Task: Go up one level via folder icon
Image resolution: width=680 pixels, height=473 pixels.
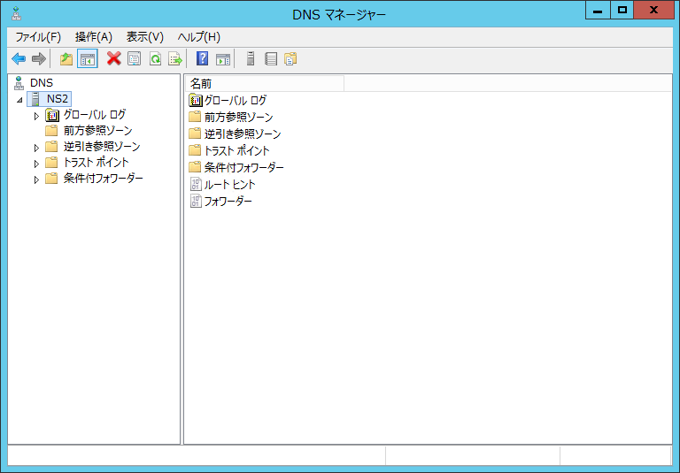Action: click(66, 59)
